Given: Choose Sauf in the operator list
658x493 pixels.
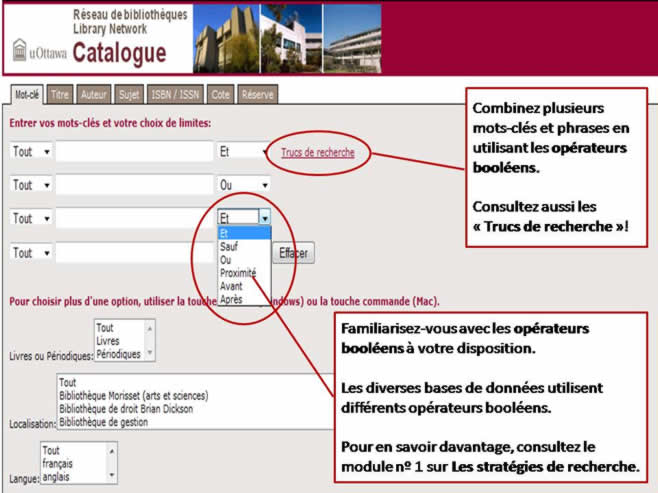Looking at the screenshot, I should click(x=244, y=246).
